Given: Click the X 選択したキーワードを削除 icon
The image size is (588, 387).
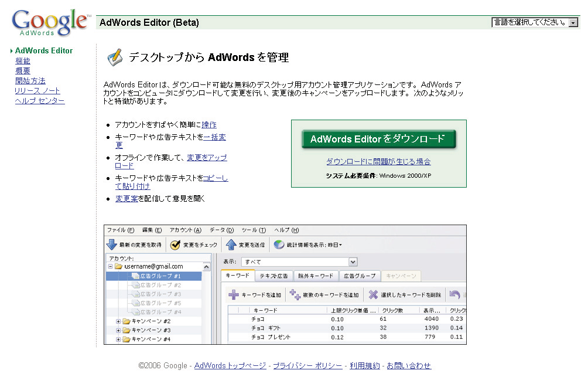Looking at the screenshot, I should coord(373,294).
